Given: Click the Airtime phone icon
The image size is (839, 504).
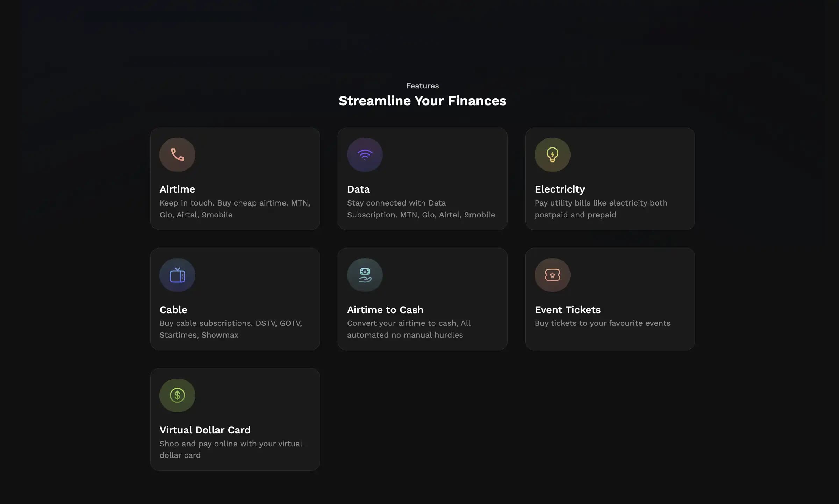Looking at the screenshot, I should click(x=177, y=154).
